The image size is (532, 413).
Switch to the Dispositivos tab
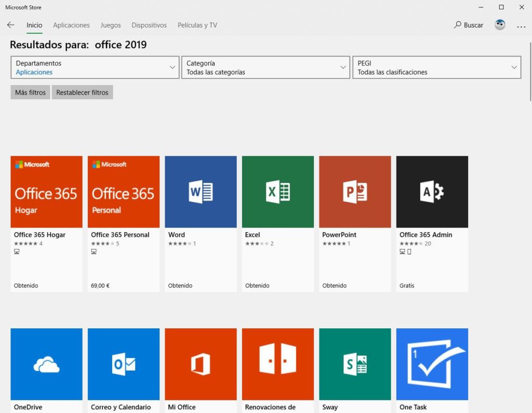[149, 25]
